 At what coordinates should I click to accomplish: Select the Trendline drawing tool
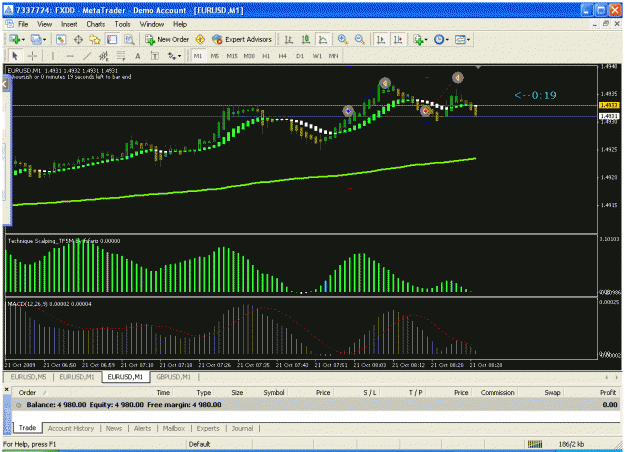[x=87, y=56]
